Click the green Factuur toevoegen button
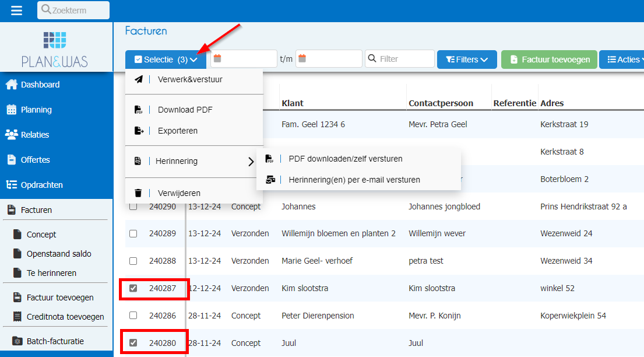644x357 pixels. point(549,60)
